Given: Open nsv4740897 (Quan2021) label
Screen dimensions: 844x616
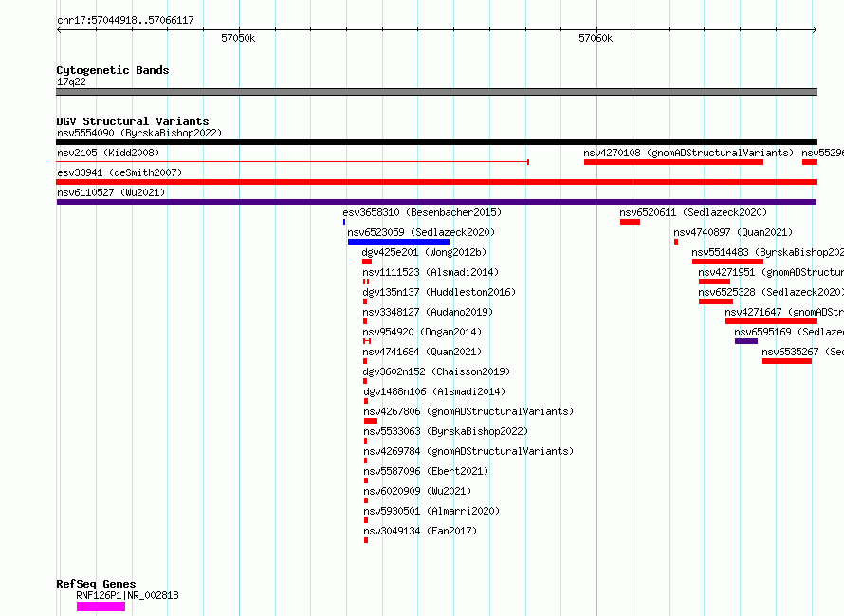Looking at the screenshot, I should [x=733, y=232].
